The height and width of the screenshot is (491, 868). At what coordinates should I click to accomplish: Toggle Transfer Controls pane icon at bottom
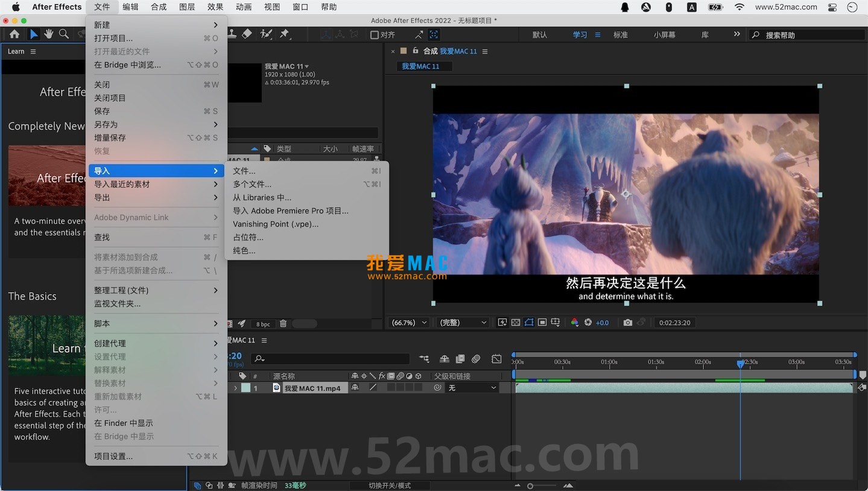tap(209, 485)
